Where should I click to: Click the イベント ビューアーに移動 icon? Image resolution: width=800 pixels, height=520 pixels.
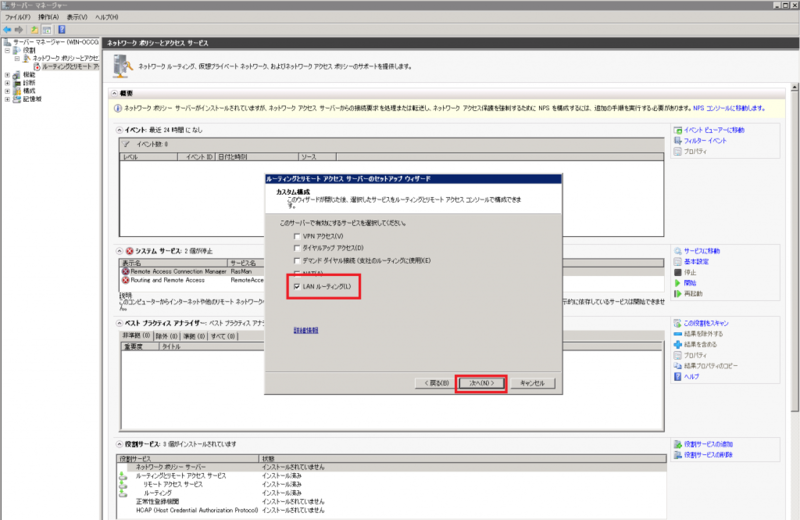(x=678, y=130)
